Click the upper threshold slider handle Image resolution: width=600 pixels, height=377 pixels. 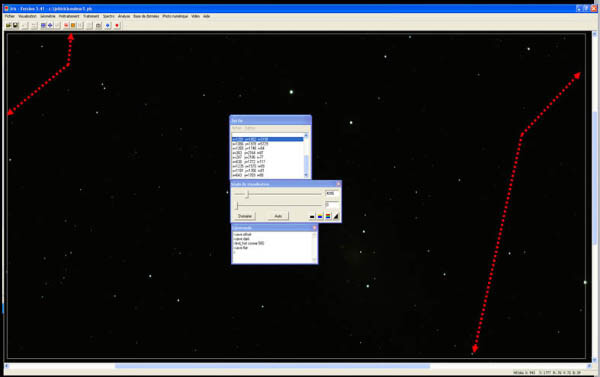(x=247, y=194)
